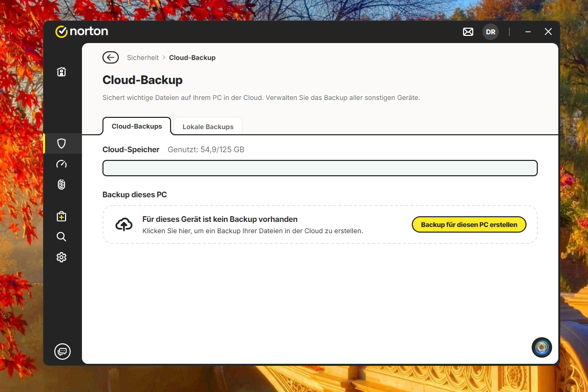Select the Cloud-Backups tab
This screenshot has width=588, height=392.
(137, 126)
